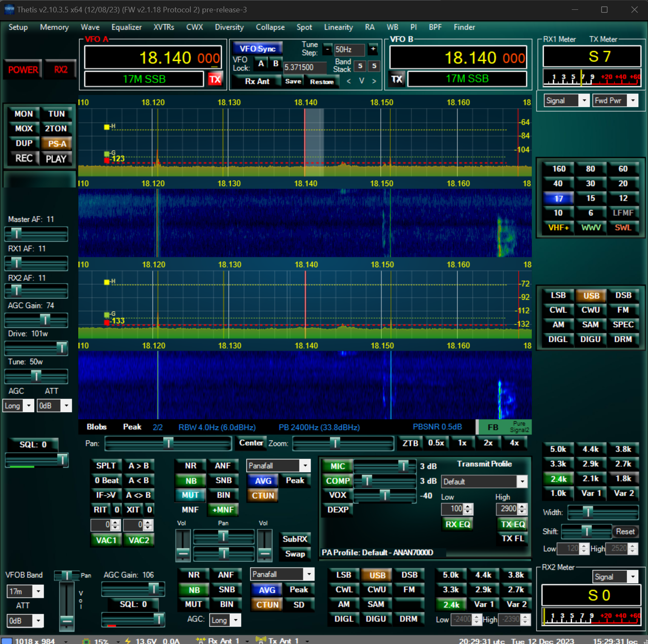
Task: Lock VFO B with the B button
Action: [275, 64]
